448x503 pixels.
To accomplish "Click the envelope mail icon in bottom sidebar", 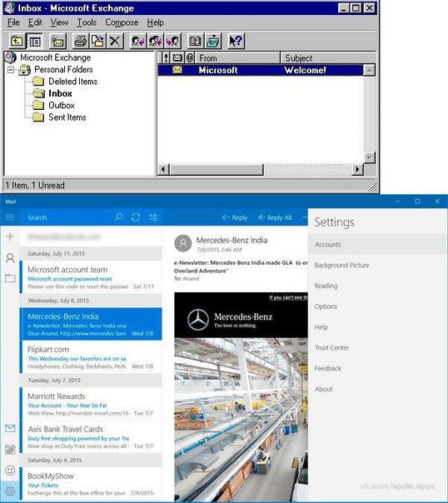I will [10, 428].
